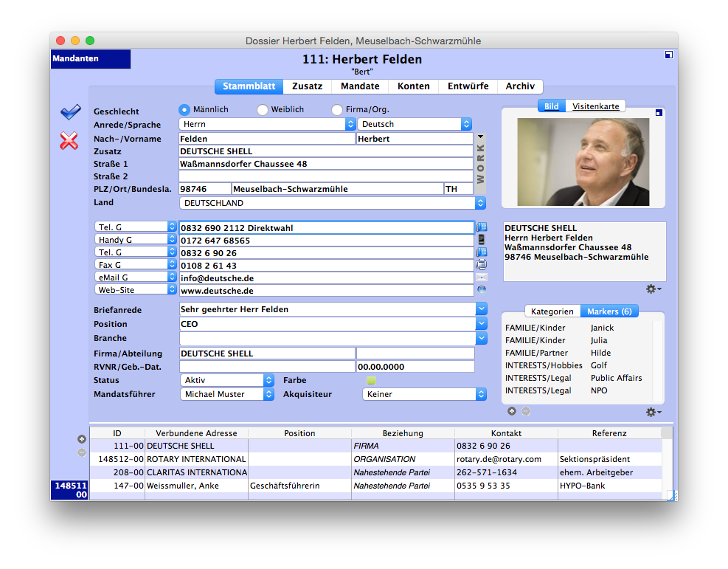
Task: Click the fax machine icon beside the fax number
Action: [482, 264]
